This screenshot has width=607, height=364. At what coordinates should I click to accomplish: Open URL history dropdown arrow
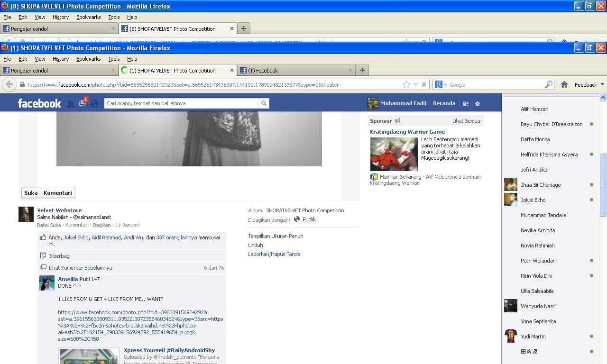tap(415, 84)
